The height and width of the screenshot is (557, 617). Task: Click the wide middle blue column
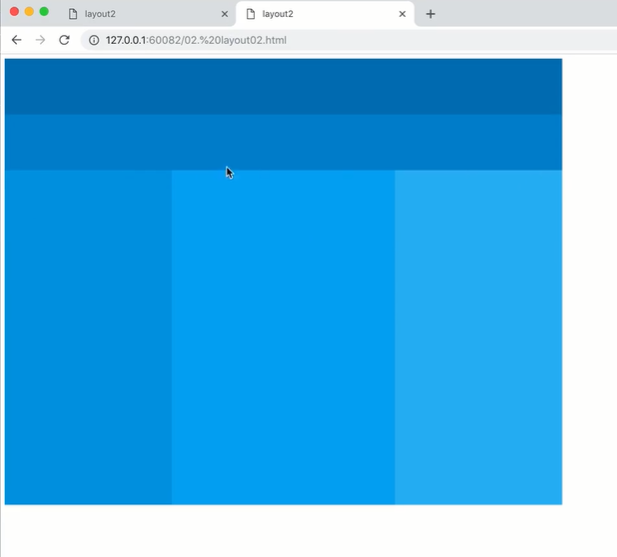pyautogui.click(x=283, y=338)
